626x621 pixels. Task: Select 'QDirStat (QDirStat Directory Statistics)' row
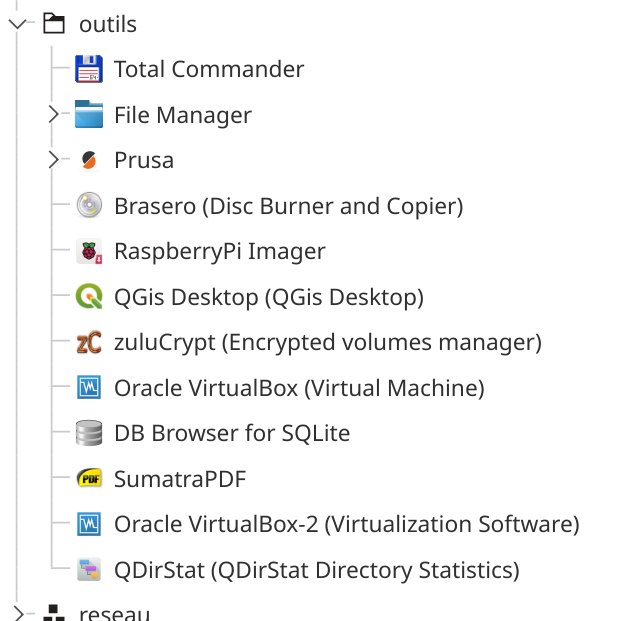[x=317, y=570]
